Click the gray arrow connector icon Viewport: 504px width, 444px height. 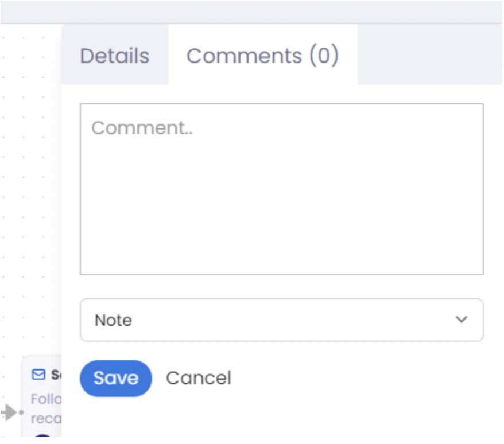[8, 412]
